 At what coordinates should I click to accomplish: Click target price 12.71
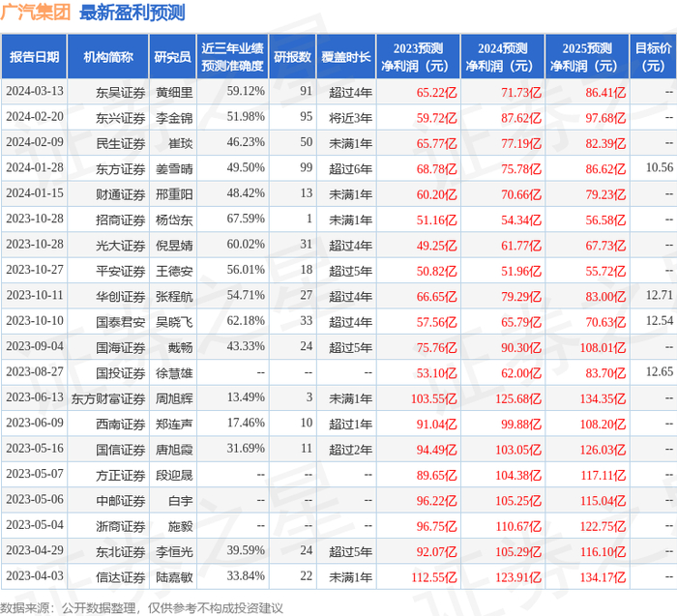point(660,295)
